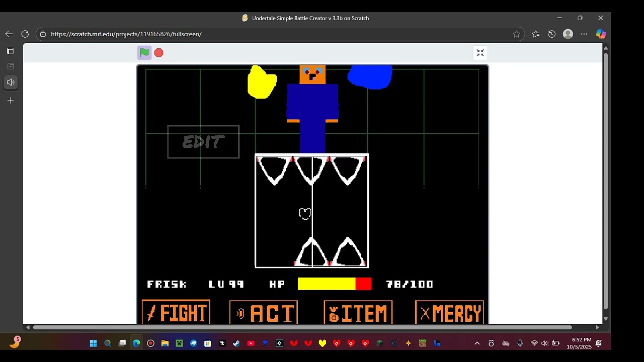Image resolution: width=644 pixels, height=362 pixels.
Task: Click the white soul heart in the box
Action: click(305, 214)
